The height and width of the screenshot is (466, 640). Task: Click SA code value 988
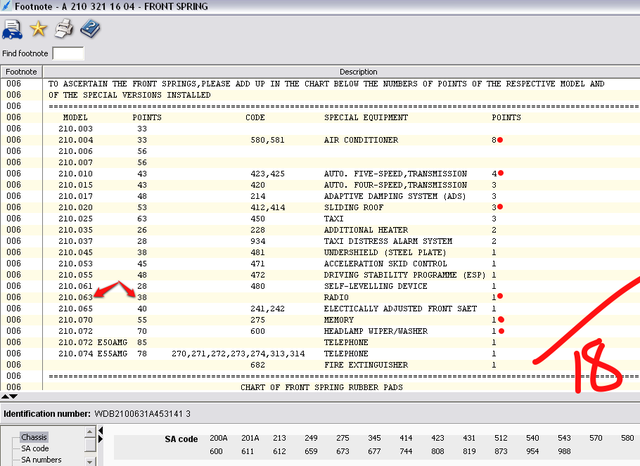click(x=564, y=451)
